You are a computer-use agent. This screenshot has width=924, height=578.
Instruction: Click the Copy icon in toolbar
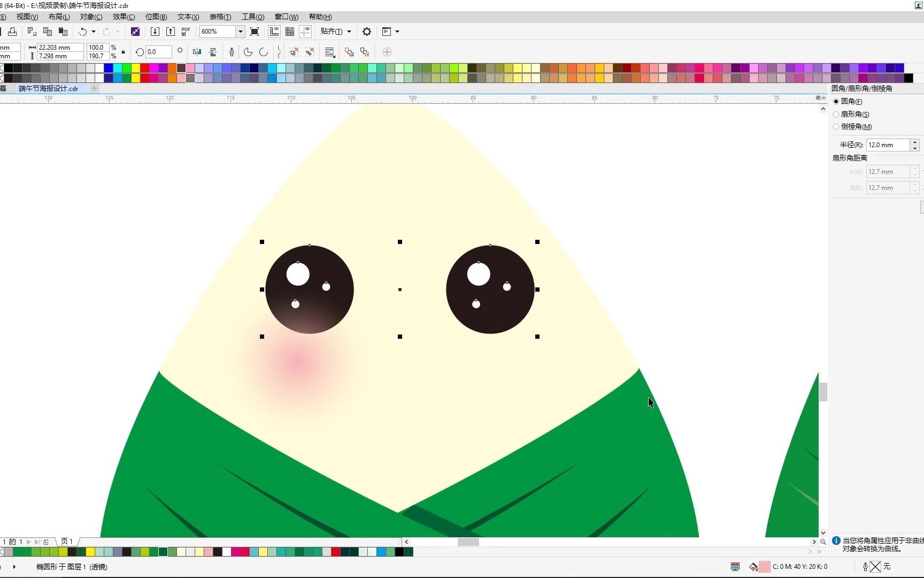click(x=48, y=32)
